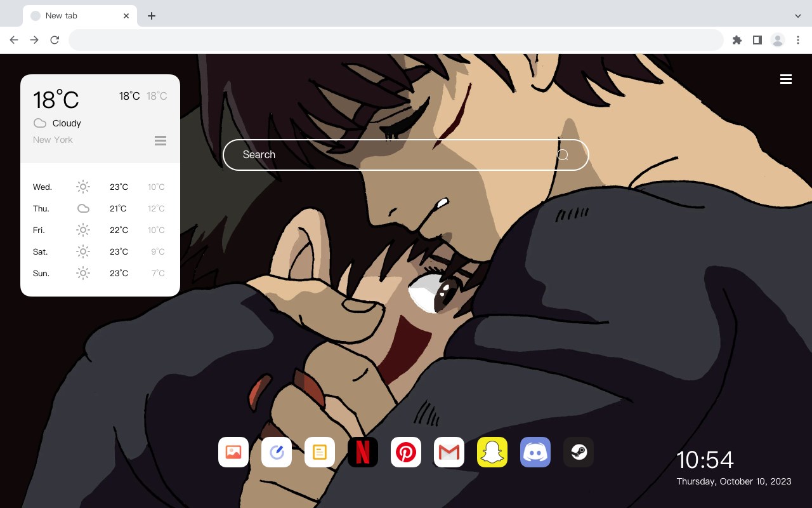The height and width of the screenshot is (508, 812).
Task: Click Thursday's cloud forecast icon
Action: coord(83,208)
